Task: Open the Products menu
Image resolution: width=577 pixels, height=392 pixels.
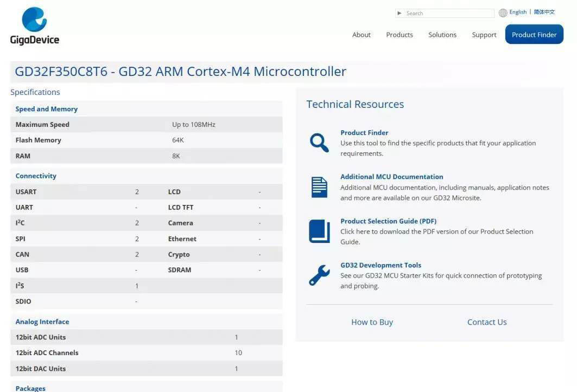Action: point(400,35)
